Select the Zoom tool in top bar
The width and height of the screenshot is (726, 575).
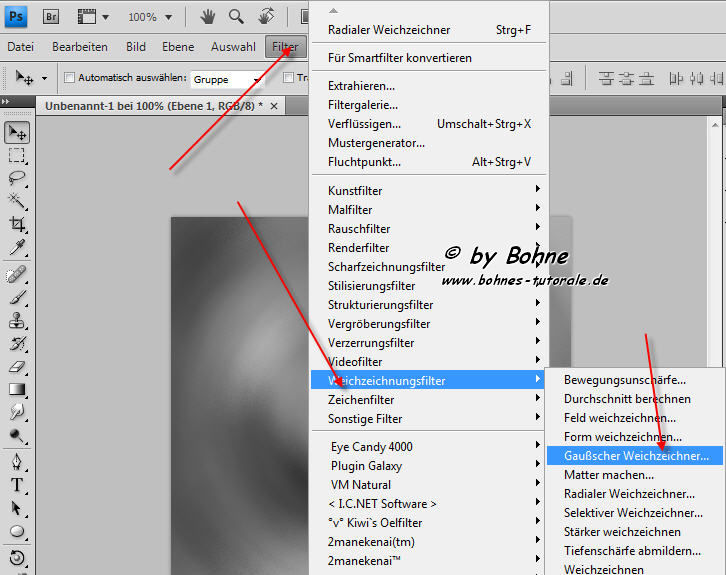(x=237, y=17)
